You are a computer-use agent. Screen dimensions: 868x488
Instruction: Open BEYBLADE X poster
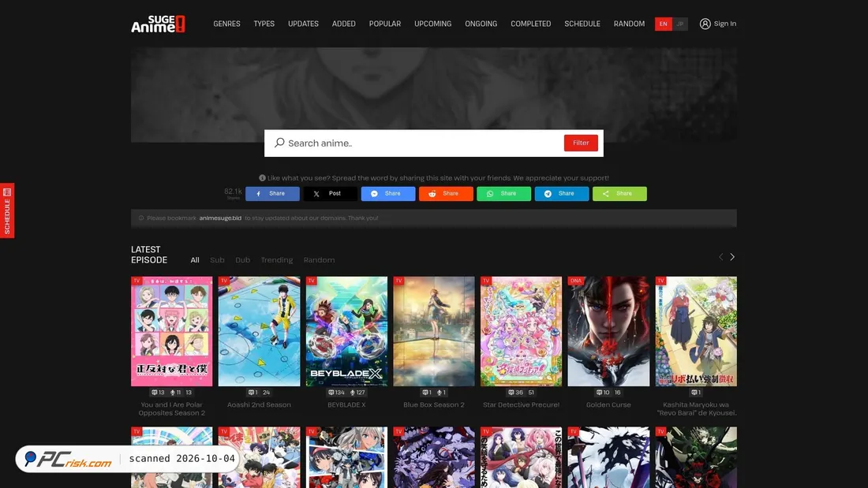click(x=346, y=331)
